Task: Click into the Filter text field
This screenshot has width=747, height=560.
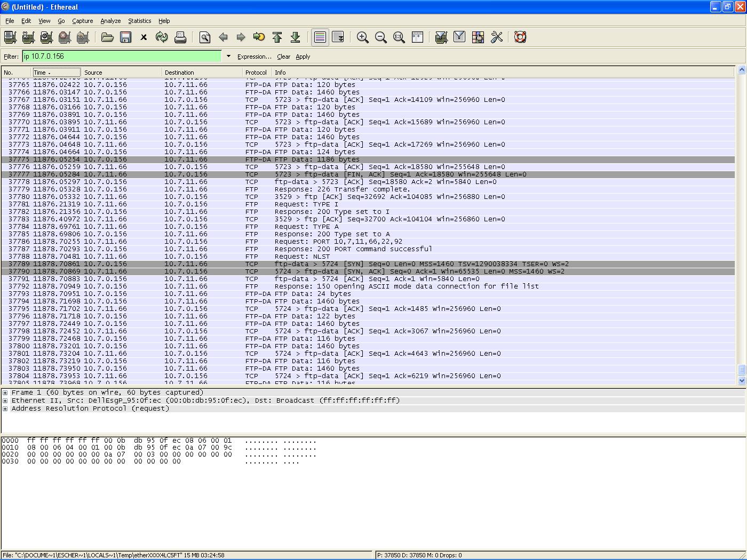Action: (x=122, y=57)
